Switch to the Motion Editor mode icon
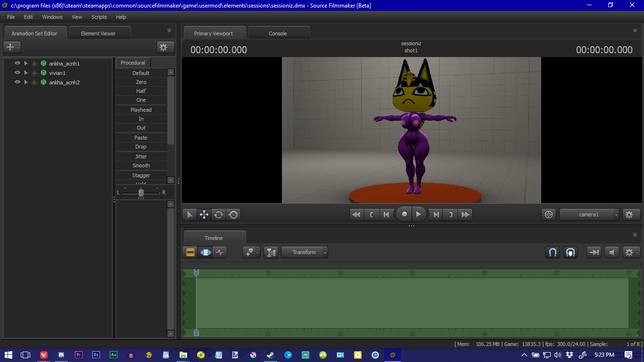 tap(205, 252)
